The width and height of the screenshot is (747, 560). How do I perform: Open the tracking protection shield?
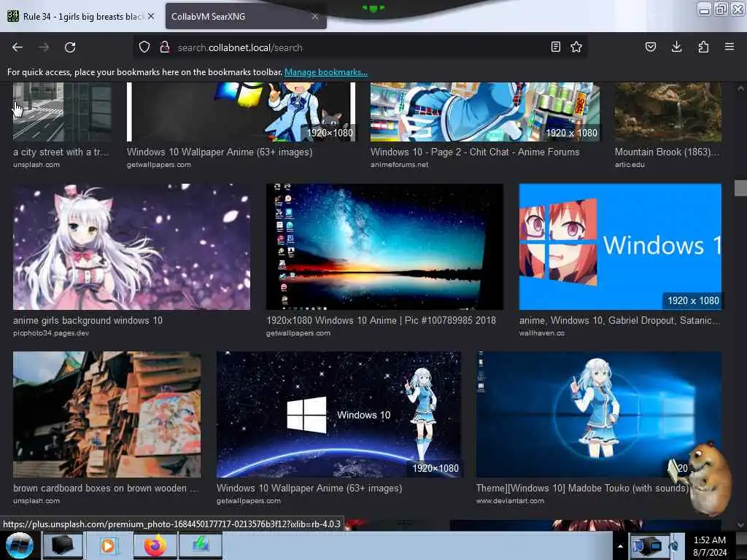click(144, 47)
